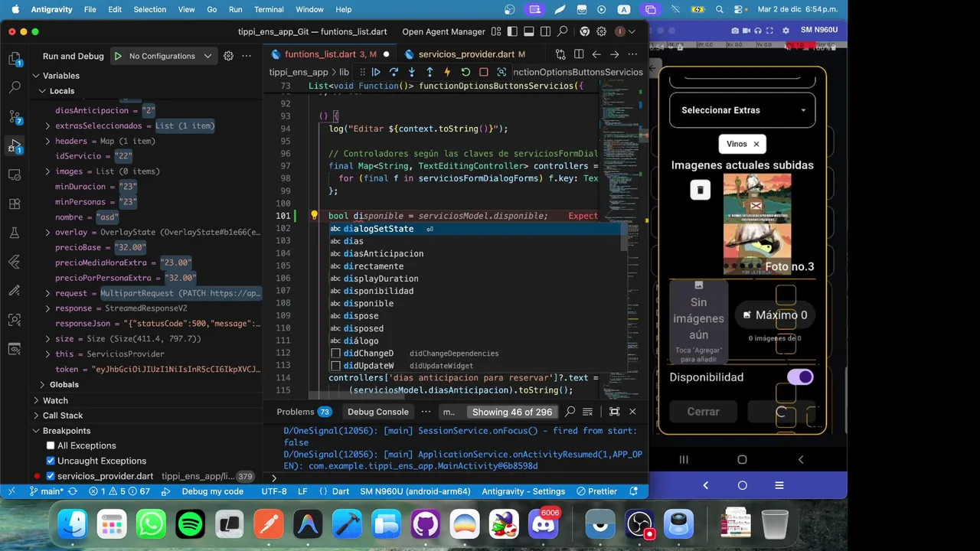Delete the uploaded image with trash icon
The width and height of the screenshot is (980, 551).
(x=700, y=190)
